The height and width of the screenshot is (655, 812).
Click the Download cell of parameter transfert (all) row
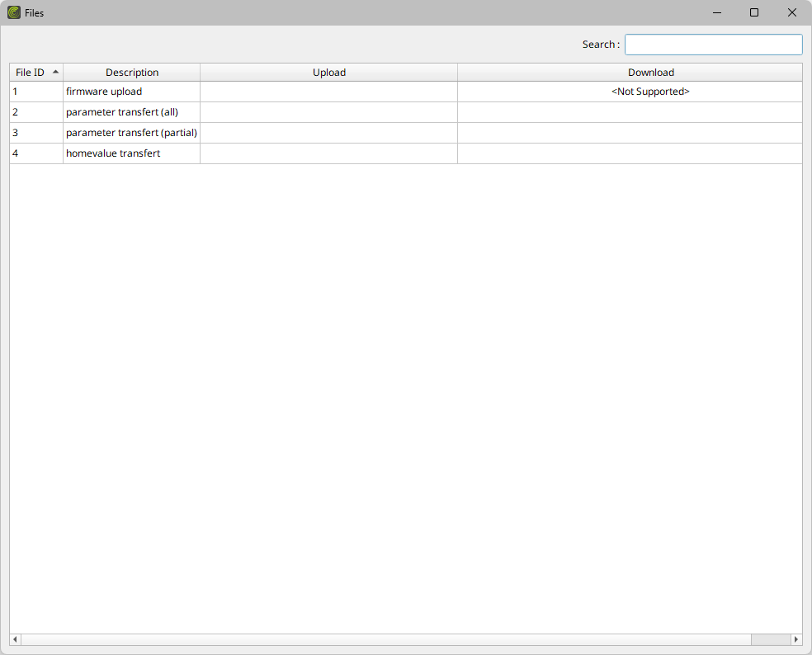coord(630,112)
